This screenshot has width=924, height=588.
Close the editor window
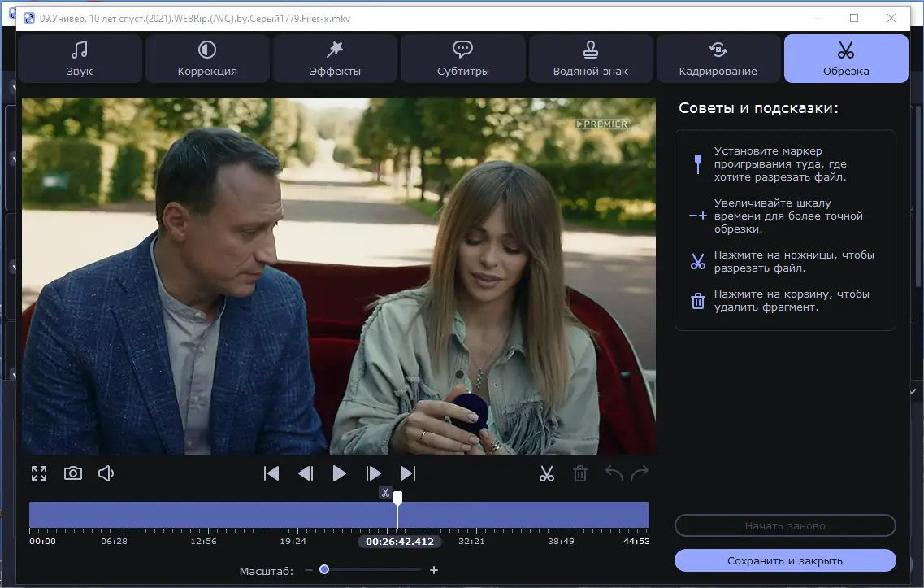891,18
